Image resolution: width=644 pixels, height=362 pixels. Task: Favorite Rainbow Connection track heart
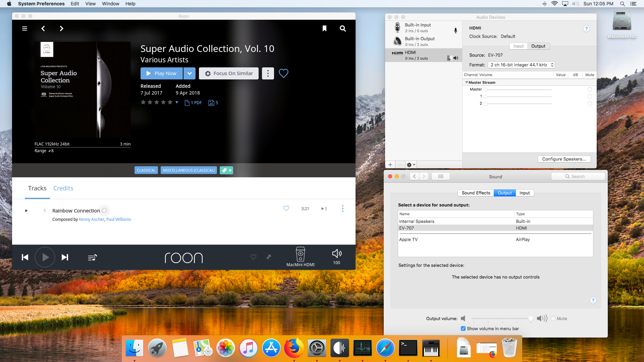pos(286,208)
